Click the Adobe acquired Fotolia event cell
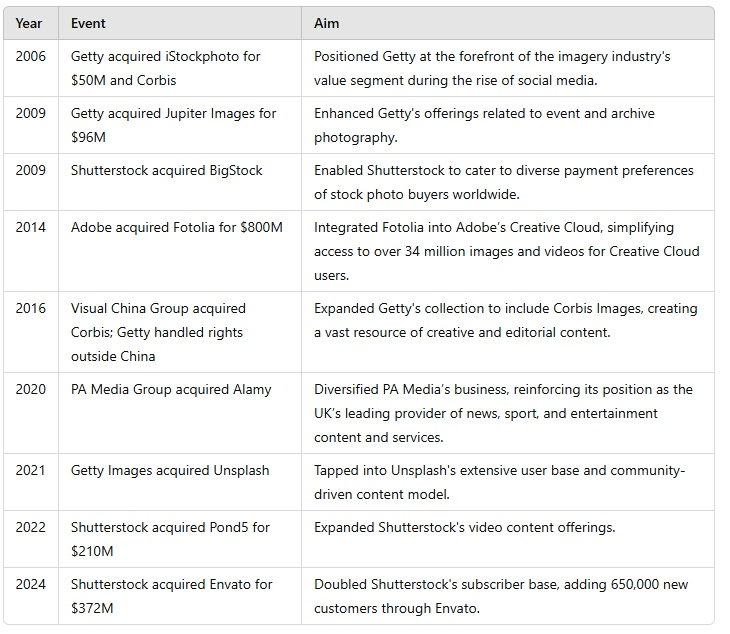The image size is (730, 634). (x=176, y=227)
